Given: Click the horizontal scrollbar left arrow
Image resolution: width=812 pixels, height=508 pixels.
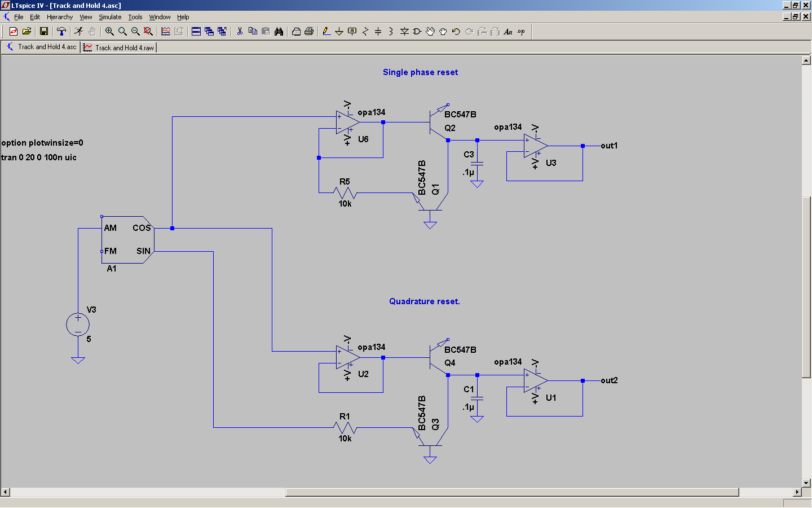Looking at the screenshot, I should 5,492.
